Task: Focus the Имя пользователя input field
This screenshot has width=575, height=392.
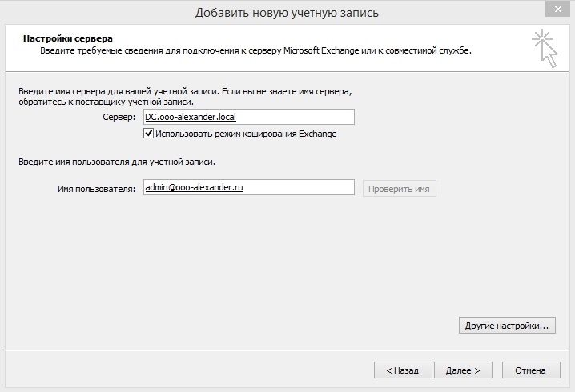Action: 248,187
